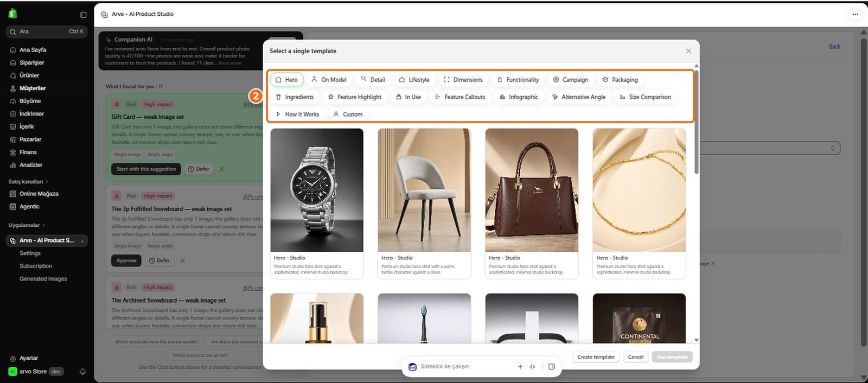Toggle the sidebar collapse icon

(x=83, y=15)
